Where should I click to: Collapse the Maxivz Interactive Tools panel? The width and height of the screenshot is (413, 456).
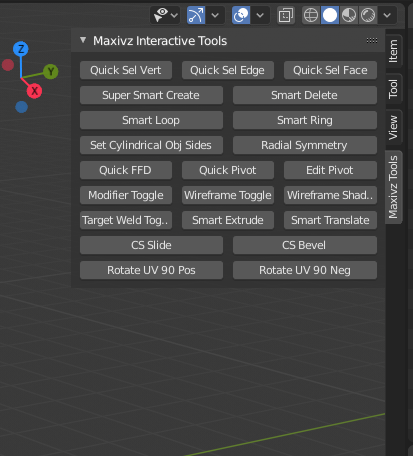(x=83, y=40)
